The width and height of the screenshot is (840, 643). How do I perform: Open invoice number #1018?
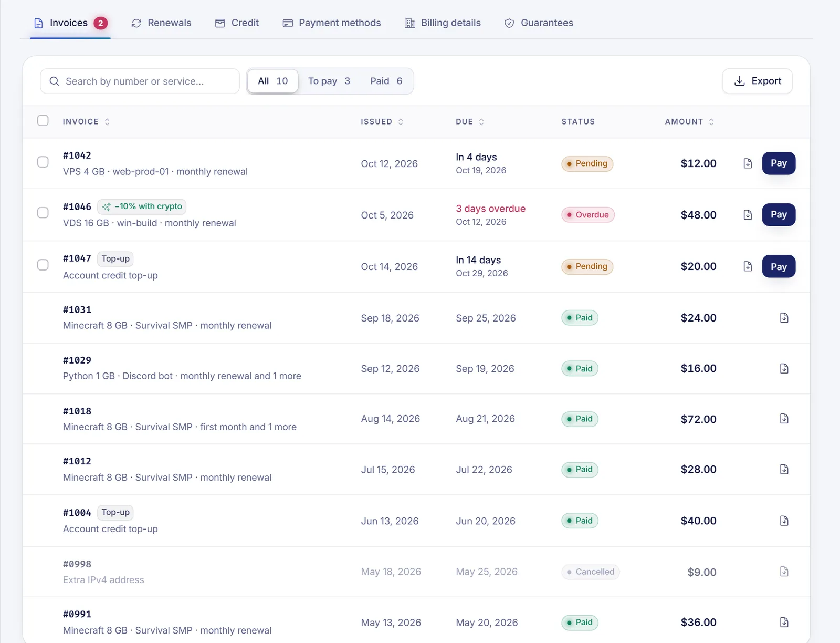77,411
